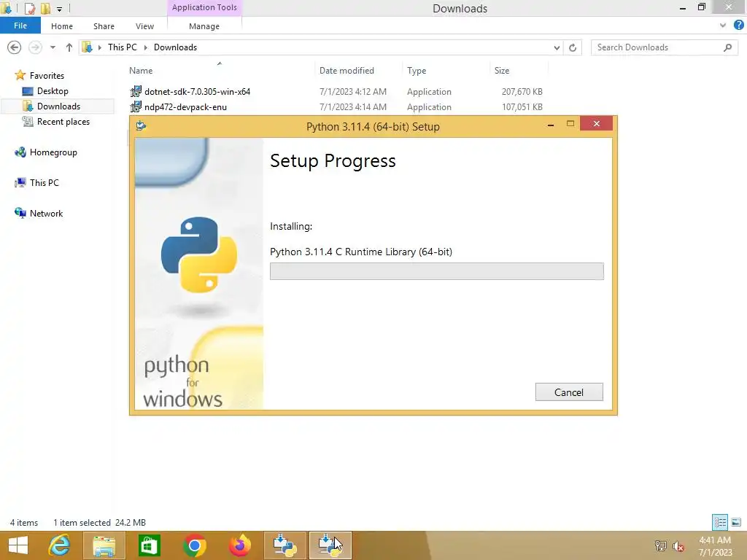Select Desktop under Favorites
Viewport: 747px width, 560px height.
click(53, 91)
